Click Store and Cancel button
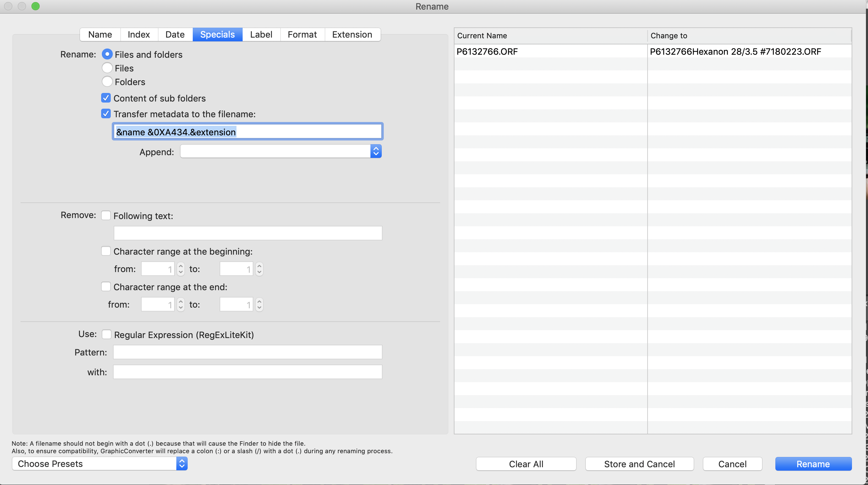868x485 pixels. [639, 463]
